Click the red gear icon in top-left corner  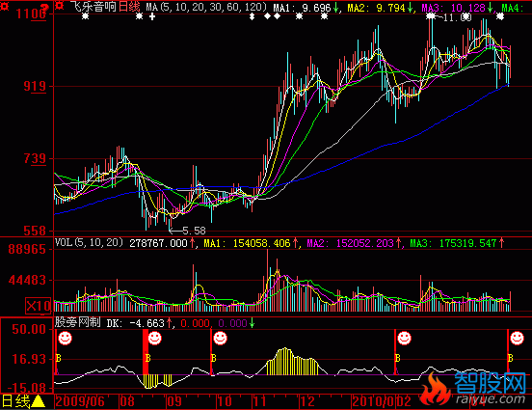[4, 6]
